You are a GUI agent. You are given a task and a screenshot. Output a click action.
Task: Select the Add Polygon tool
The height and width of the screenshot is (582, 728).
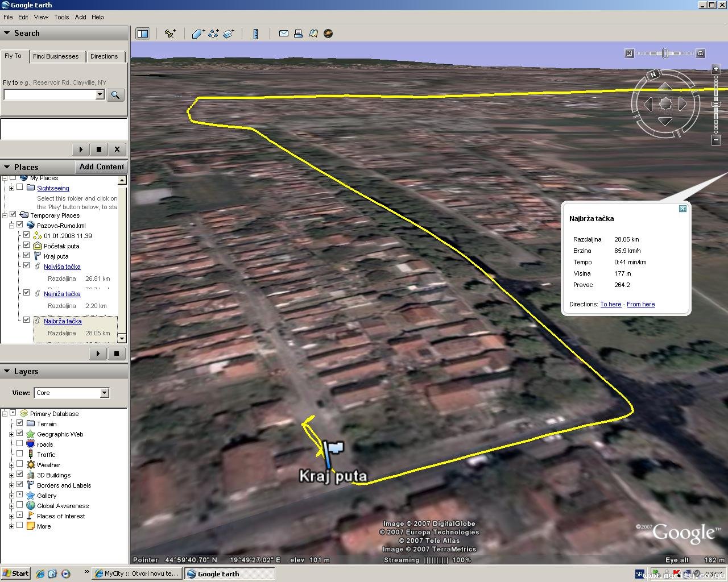[x=197, y=34]
